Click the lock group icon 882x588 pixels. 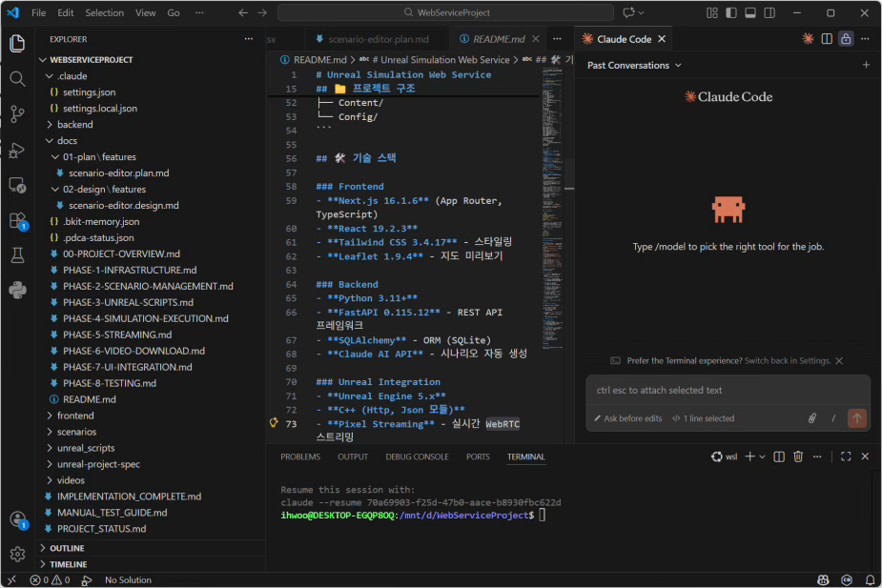pyautogui.click(x=846, y=39)
